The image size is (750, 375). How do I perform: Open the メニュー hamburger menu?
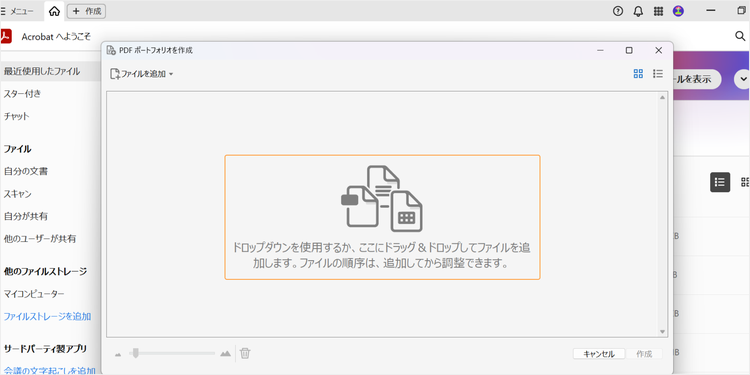pos(17,11)
